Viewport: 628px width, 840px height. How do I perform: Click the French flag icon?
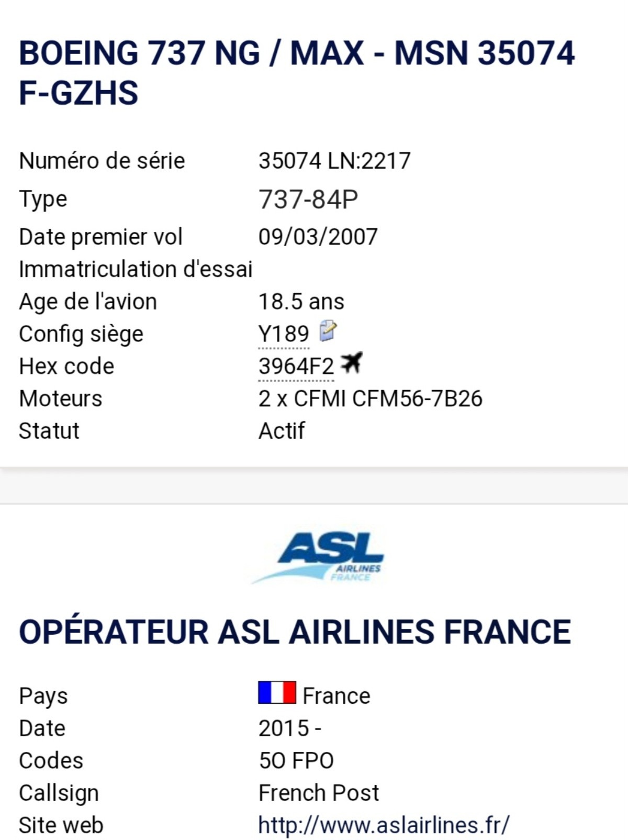click(277, 693)
